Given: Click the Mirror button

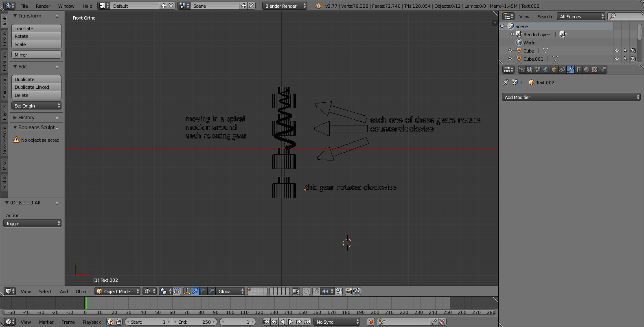Looking at the screenshot, I should (x=36, y=55).
